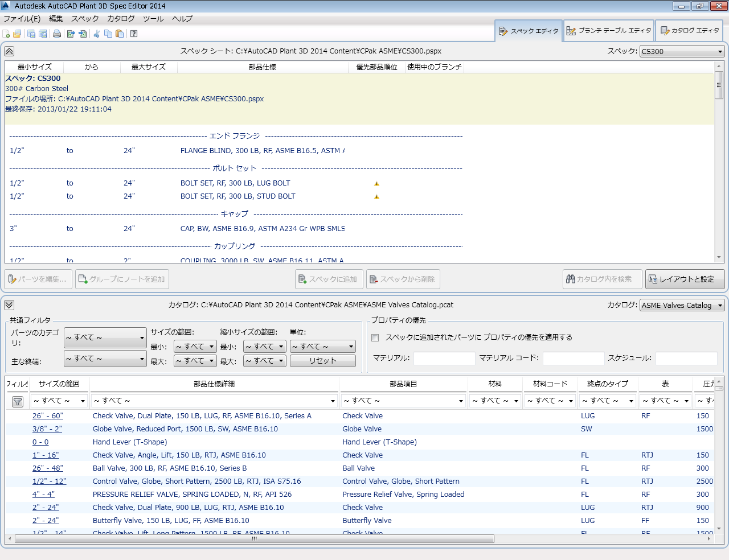
Task: Open the スペック menu
Action: (85, 19)
